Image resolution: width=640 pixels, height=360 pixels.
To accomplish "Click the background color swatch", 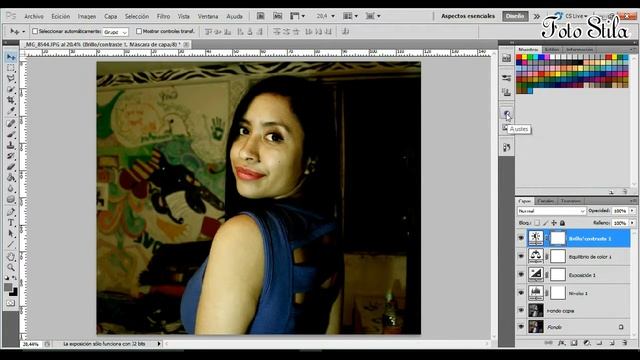I will click(14, 292).
